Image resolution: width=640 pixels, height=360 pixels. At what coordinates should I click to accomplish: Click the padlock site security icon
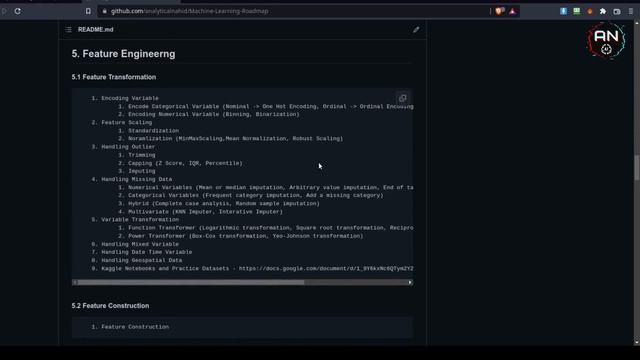coord(104,11)
